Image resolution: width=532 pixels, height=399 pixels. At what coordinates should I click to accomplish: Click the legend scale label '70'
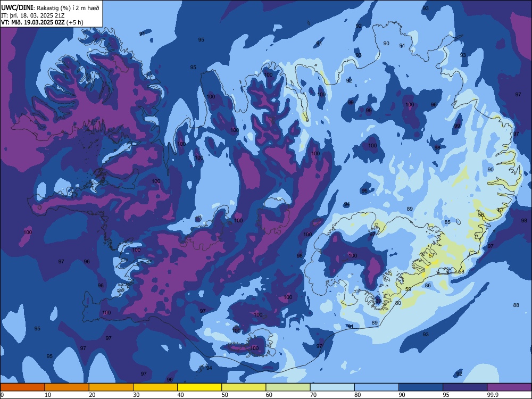coord(313,395)
